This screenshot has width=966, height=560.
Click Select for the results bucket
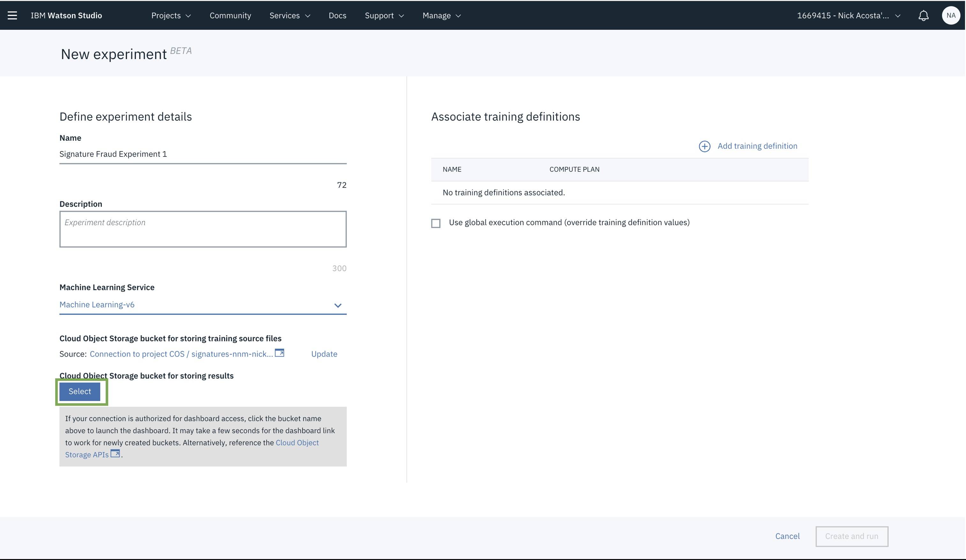(x=80, y=391)
